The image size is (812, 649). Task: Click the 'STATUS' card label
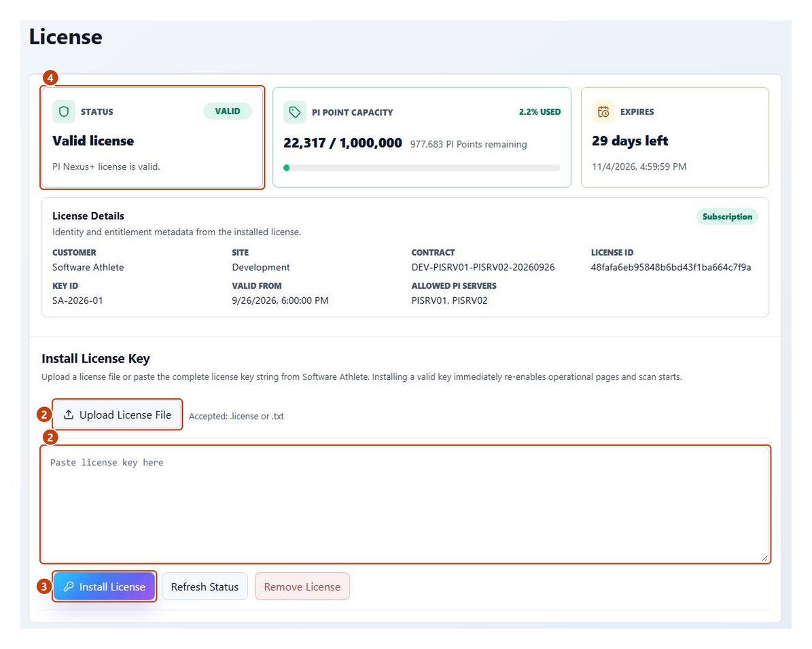97,112
